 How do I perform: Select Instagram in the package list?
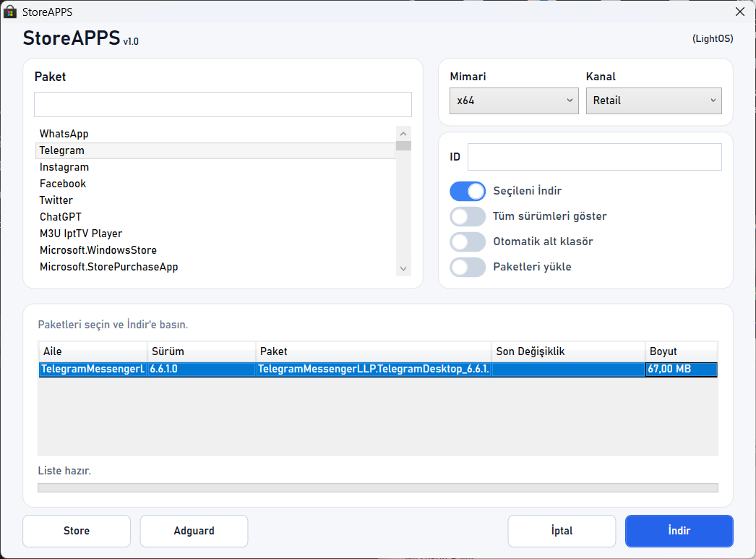(x=216, y=167)
